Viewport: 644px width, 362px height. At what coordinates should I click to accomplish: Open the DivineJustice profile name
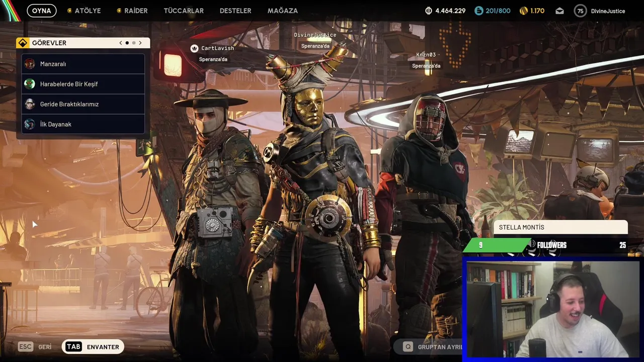pyautogui.click(x=608, y=11)
